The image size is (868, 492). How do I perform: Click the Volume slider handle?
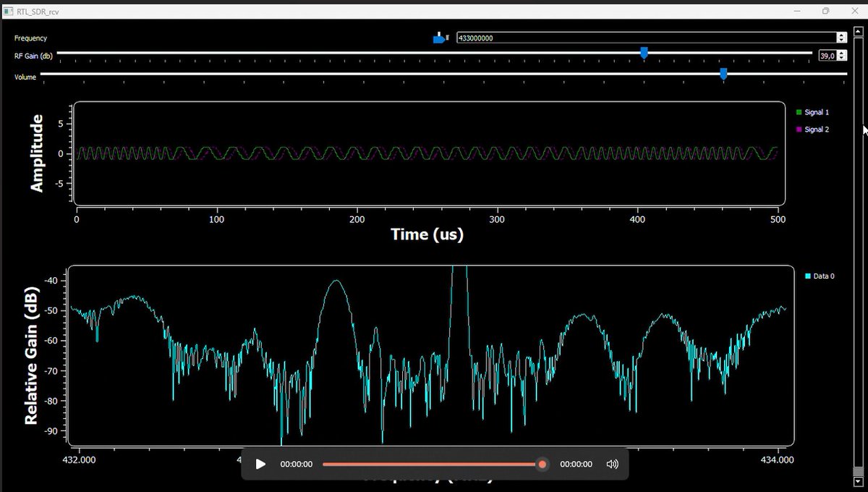click(723, 74)
